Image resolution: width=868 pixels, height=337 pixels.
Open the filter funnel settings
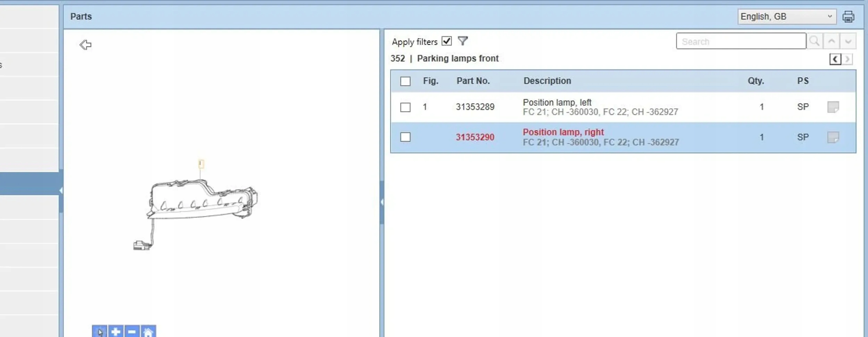point(462,41)
